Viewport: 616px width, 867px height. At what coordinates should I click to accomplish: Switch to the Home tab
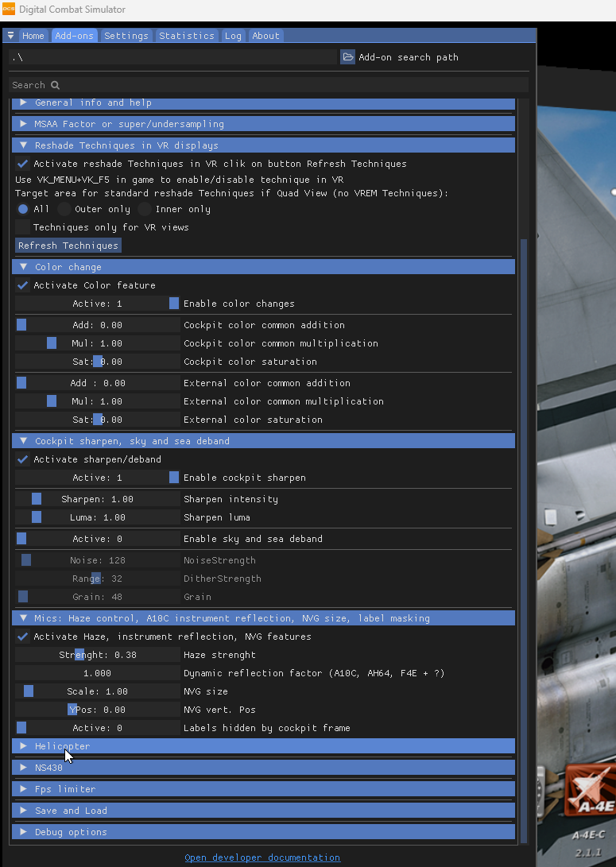[33, 36]
